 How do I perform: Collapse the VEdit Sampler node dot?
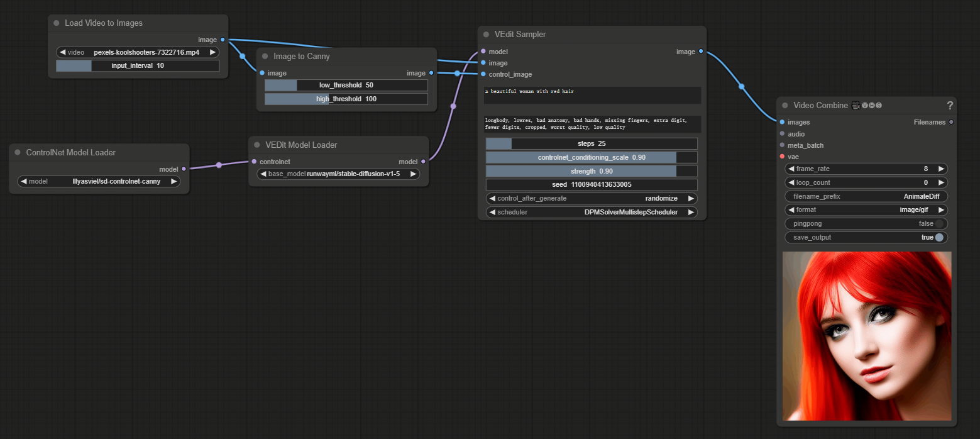(487, 35)
